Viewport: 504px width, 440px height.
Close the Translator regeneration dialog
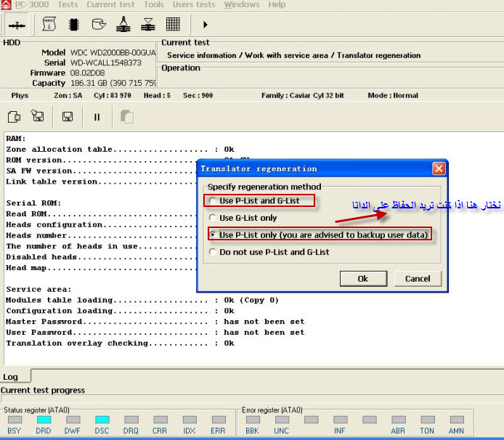pos(439,168)
